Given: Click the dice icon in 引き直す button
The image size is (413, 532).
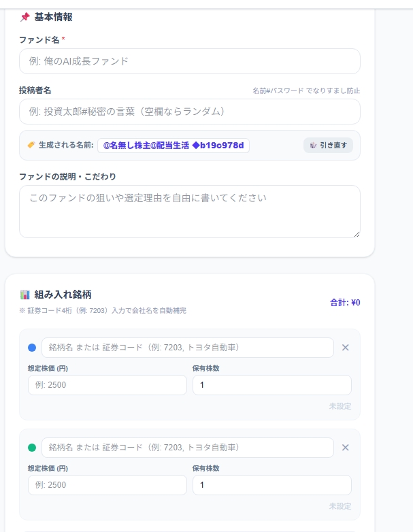Looking at the screenshot, I should coord(313,145).
